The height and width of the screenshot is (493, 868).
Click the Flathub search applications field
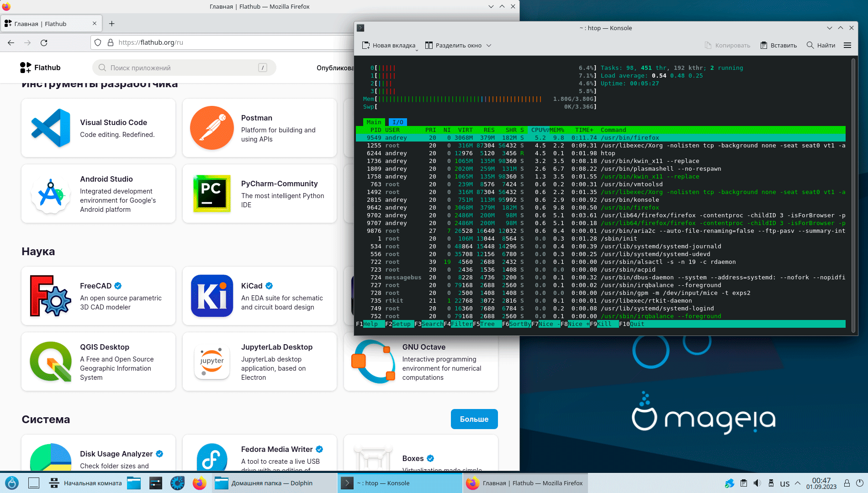pos(184,68)
